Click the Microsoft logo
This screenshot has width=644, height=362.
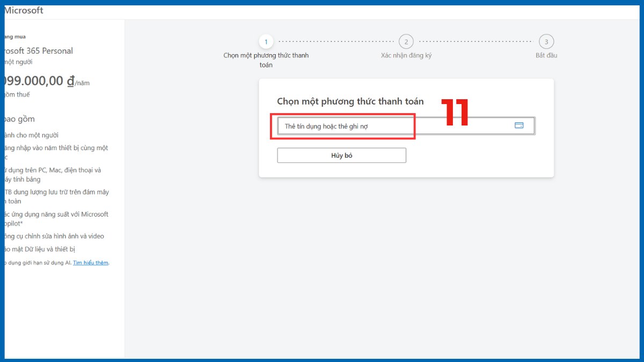(24, 10)
